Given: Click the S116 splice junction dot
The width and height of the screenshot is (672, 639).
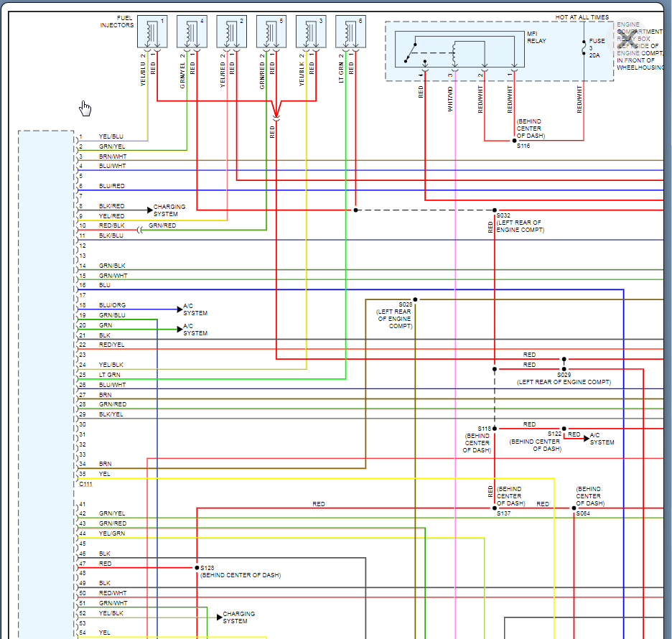Looking at the screenshot, I should click(x=514, y=141).
